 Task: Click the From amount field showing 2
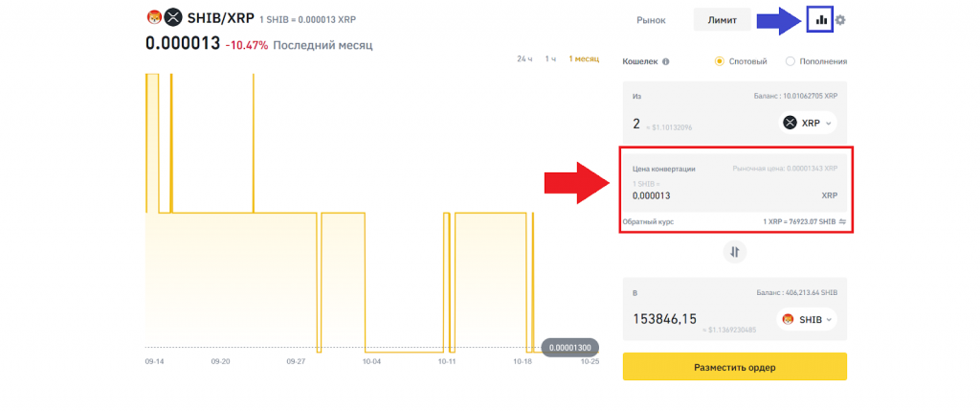(636, 124)
